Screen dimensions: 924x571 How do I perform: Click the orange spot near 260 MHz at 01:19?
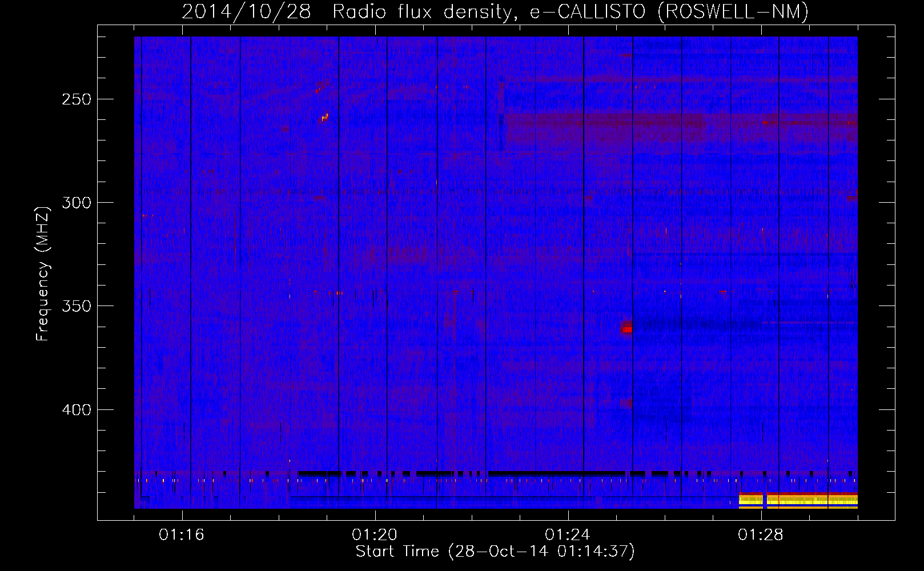pos(323,119)
